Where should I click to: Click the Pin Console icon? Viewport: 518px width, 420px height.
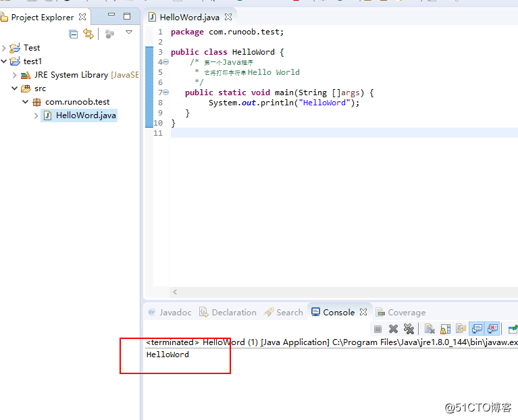pos(513,330)
